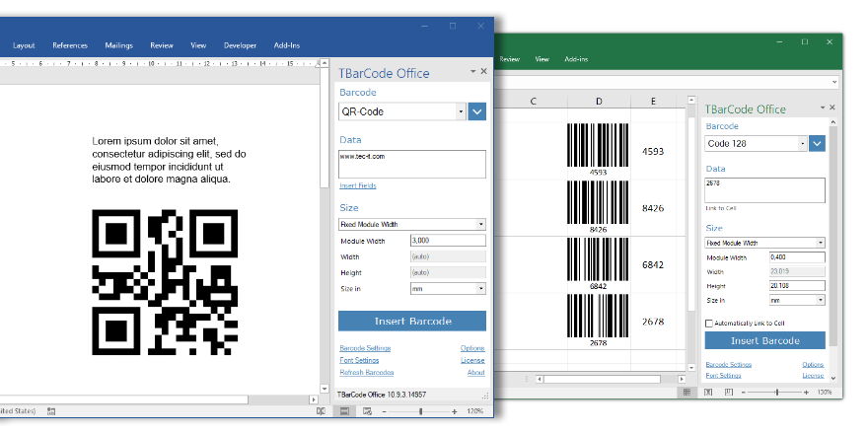The height and width of the screenshot is (434, 868).
Task: Open Barcode Settings link in Excel panel
Action: 729,365
